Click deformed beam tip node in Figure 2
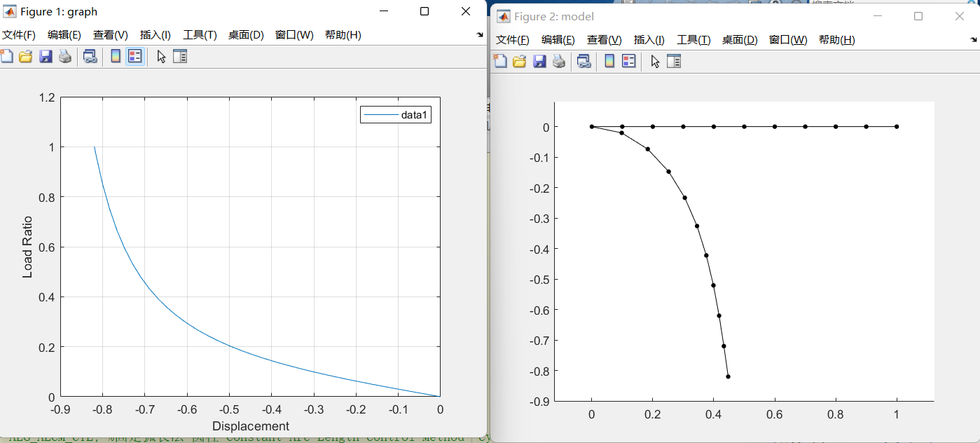This screenshot has height=443, width=980. [729, 376]
